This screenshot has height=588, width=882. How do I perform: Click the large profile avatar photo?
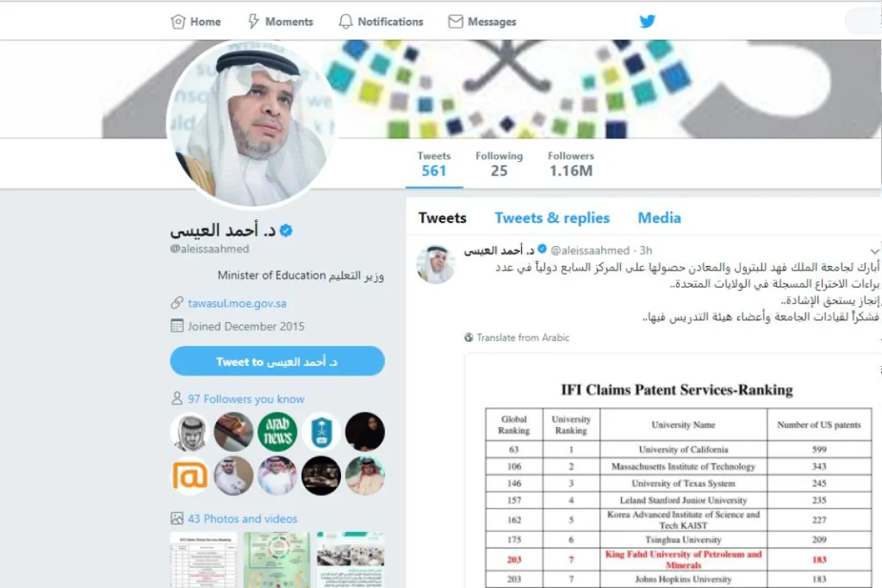click(252, 122)
